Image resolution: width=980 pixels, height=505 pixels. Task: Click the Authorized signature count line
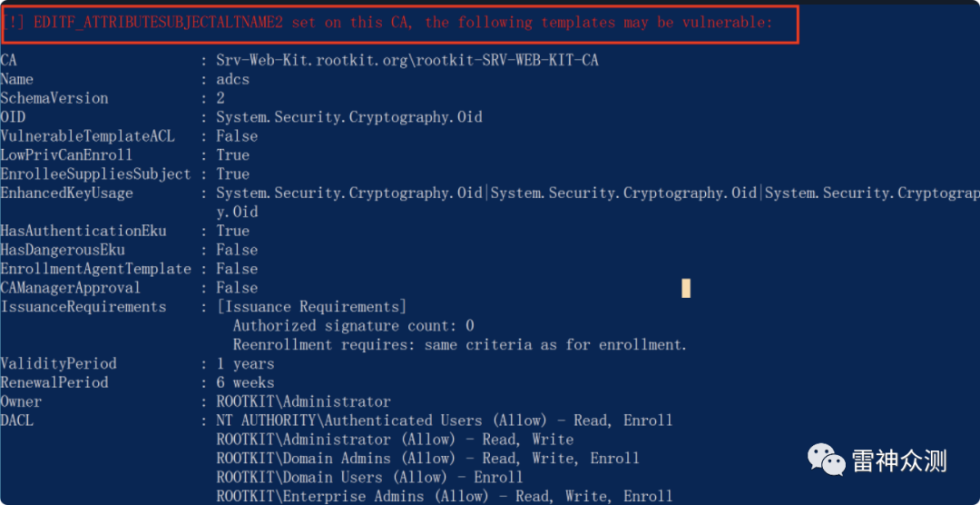coord(353,326)
